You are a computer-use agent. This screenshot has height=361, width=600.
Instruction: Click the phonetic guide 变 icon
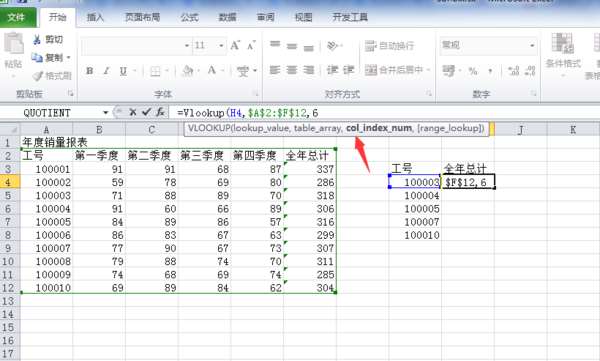[243, 71]
